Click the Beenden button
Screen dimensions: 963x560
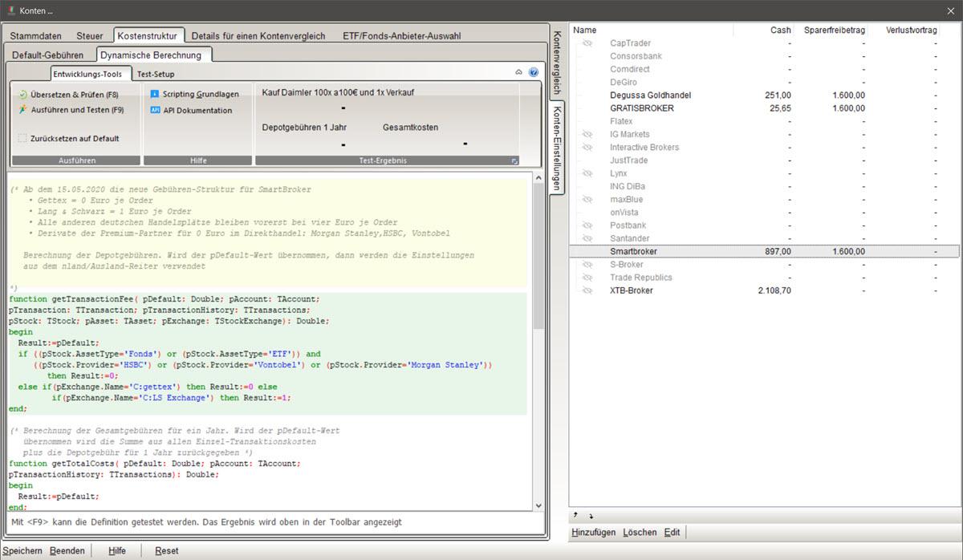pyautogui.click(x=67, y=551)
